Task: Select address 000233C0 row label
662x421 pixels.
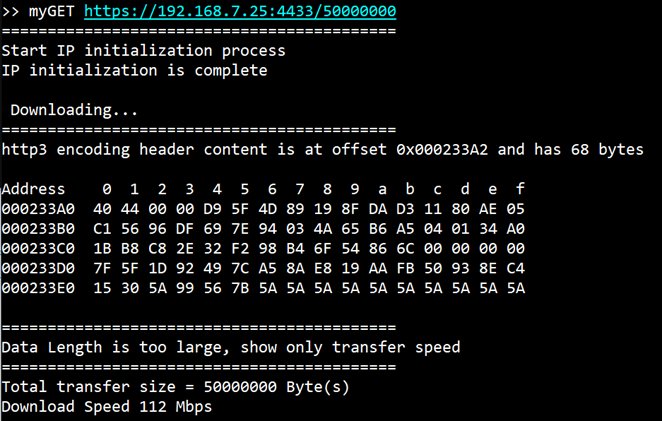Action: (38, 248)
